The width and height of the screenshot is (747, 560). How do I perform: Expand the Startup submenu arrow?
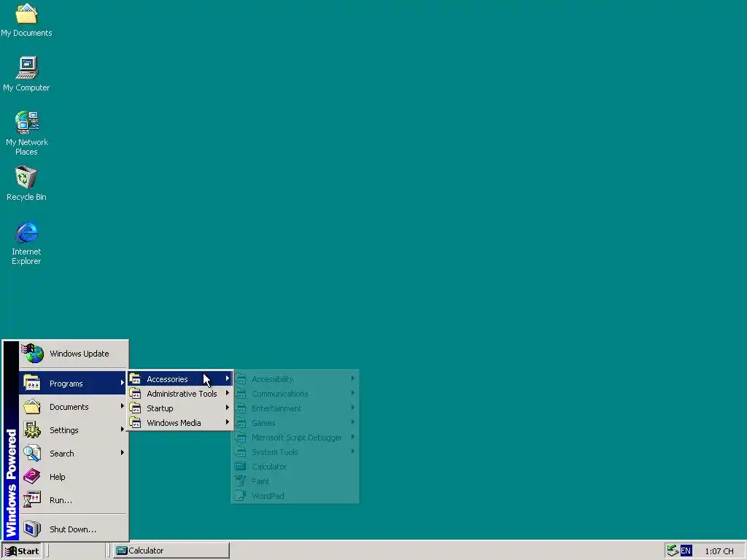228,408
